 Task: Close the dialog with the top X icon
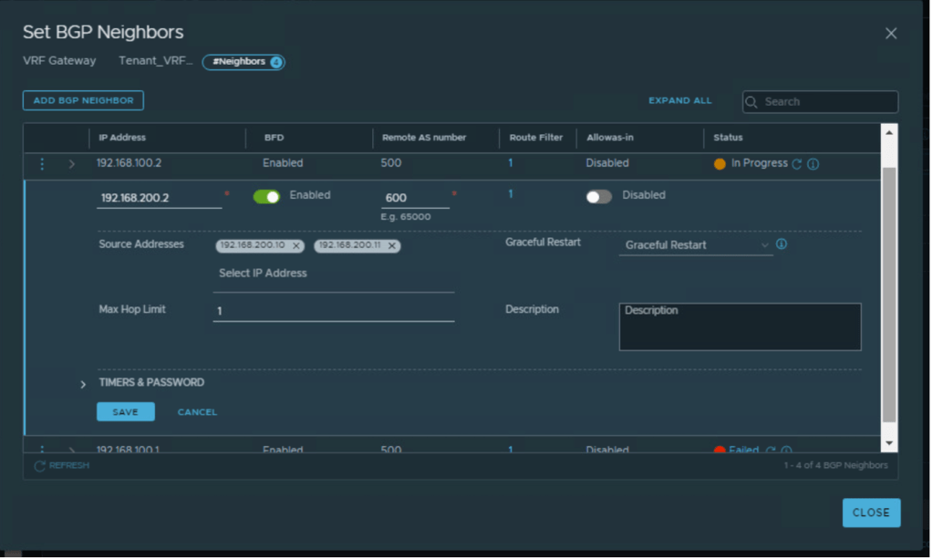[x=890, y=34]
